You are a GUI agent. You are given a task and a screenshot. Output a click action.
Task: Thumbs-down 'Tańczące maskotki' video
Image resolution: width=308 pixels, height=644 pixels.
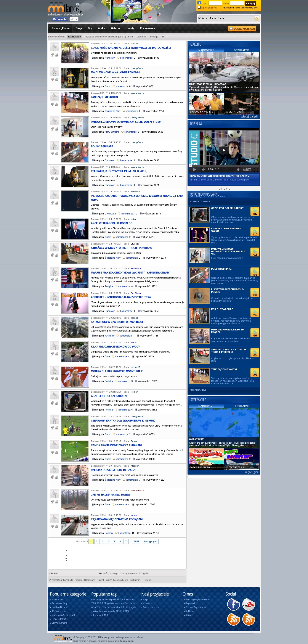[53, 105]
